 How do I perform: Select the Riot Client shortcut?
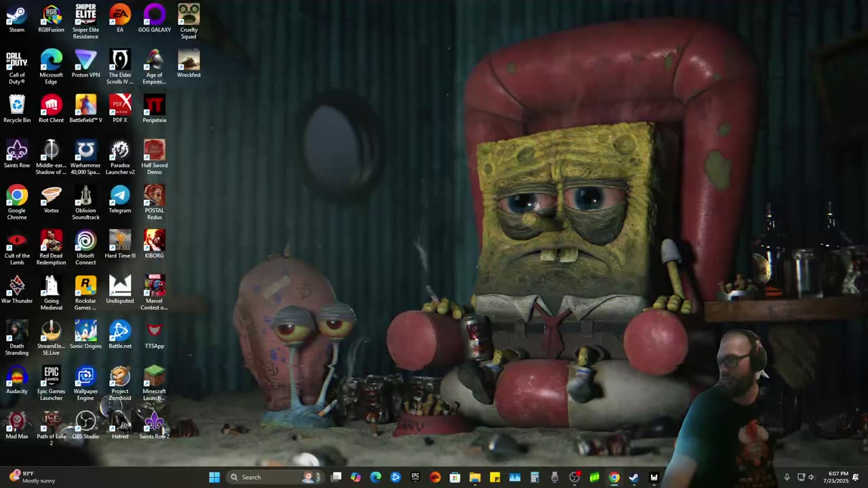tap(52, 109)
